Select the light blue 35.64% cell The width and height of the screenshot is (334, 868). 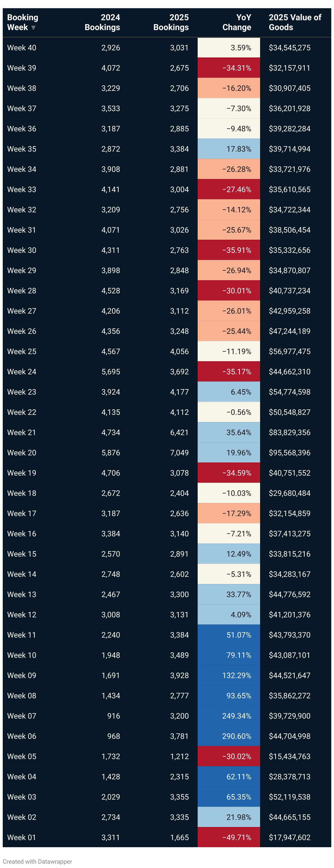238,432
